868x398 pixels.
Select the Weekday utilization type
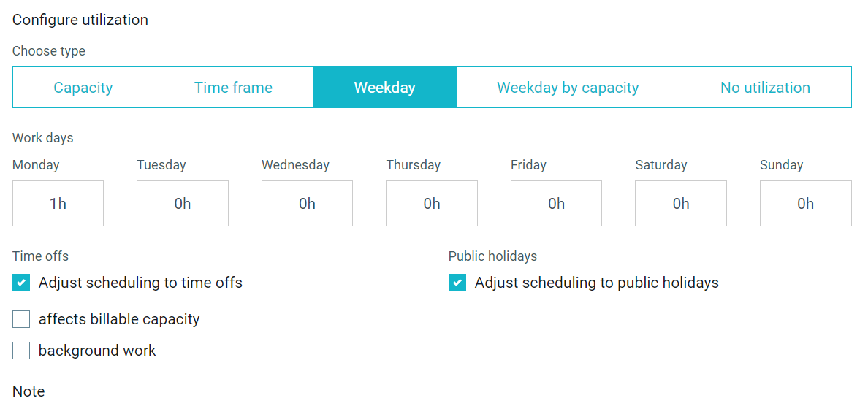(x=385, y=88)
